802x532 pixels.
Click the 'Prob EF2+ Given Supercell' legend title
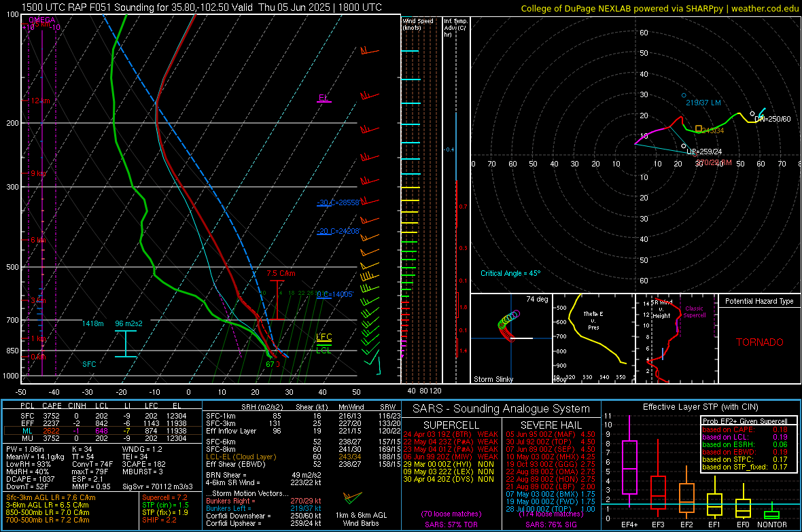(x=745, y=421)
